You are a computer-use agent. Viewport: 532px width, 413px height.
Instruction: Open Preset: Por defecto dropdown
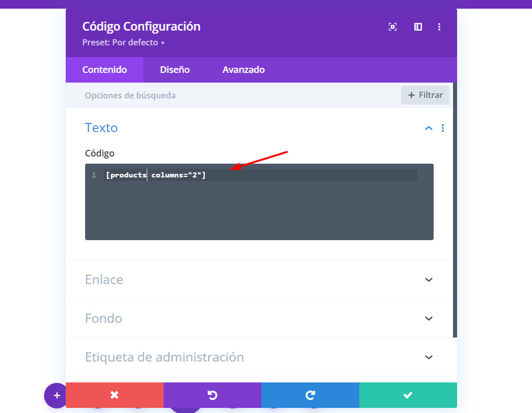click(x=123, y=42)
